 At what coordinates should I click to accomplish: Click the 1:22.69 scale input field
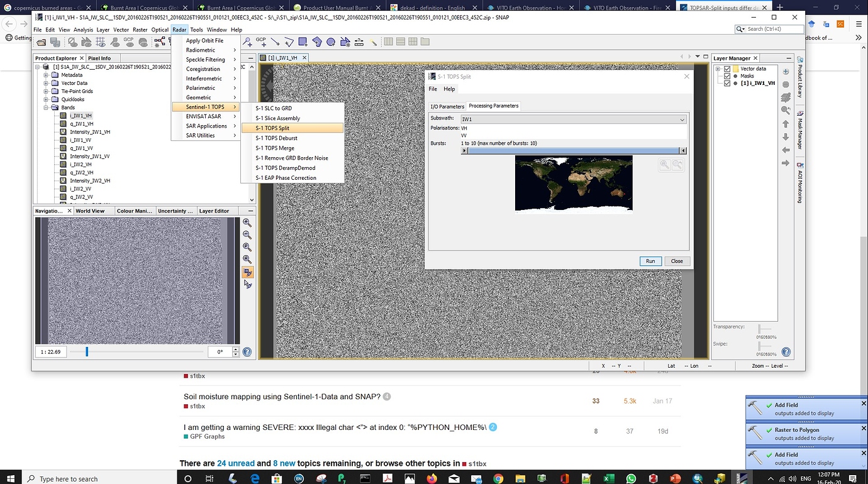pyautogui.click(x=50, y=352)
